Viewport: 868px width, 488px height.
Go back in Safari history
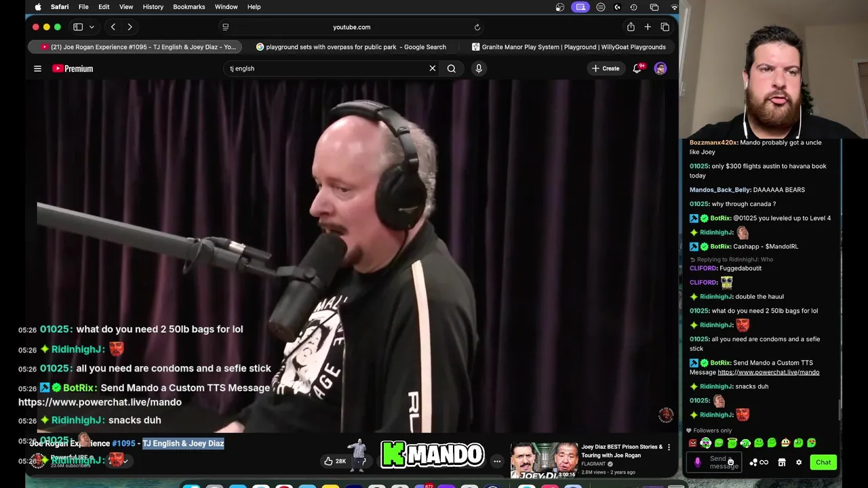[x=113, y=27]
